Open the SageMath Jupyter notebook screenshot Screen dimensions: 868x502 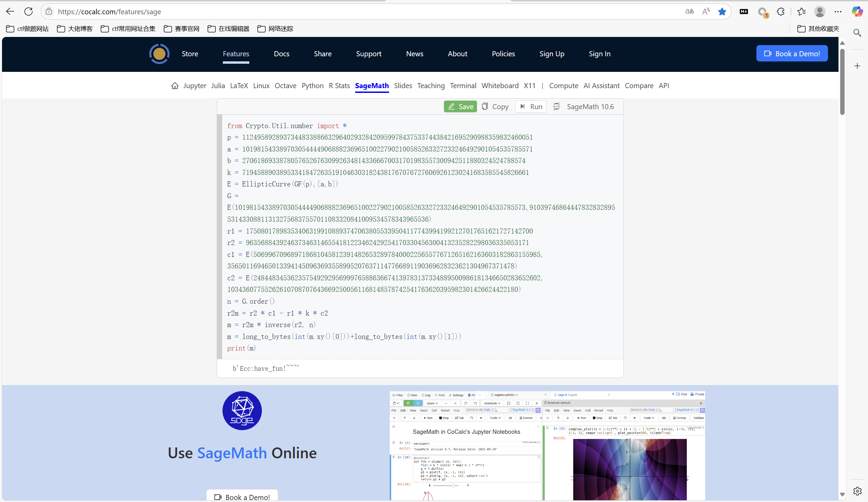pyautogui.click(x=547, y=445)
